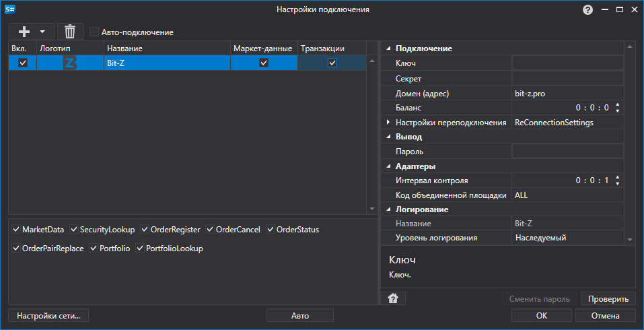Open the dropdown arrow beside the plus

coord(42,32)
